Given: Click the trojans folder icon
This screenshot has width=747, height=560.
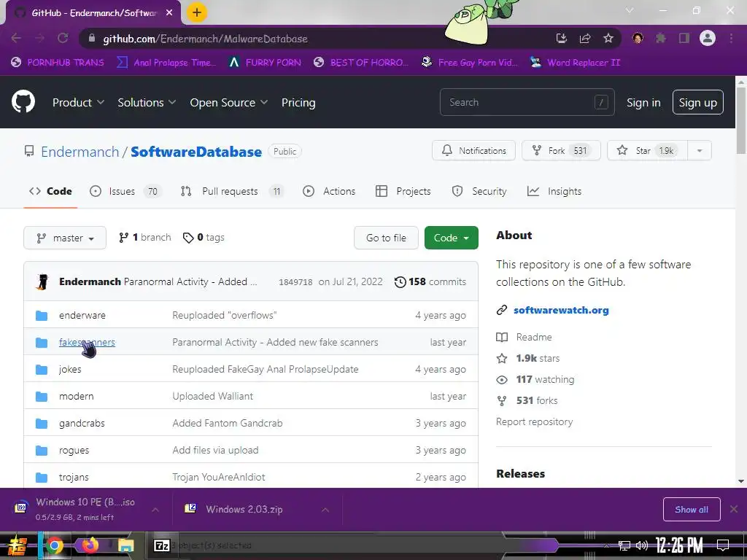Looking at the screenshot, I should tap(42, 477).
